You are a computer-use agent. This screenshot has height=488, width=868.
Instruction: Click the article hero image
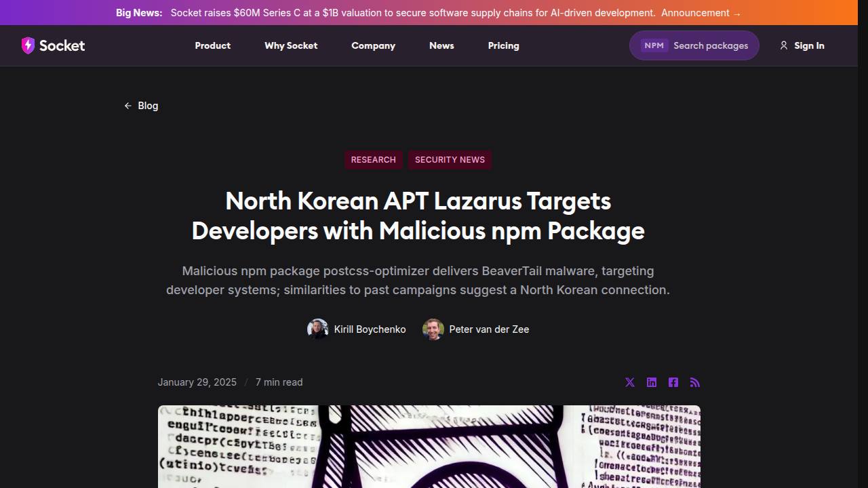click(x=429, y=447)
